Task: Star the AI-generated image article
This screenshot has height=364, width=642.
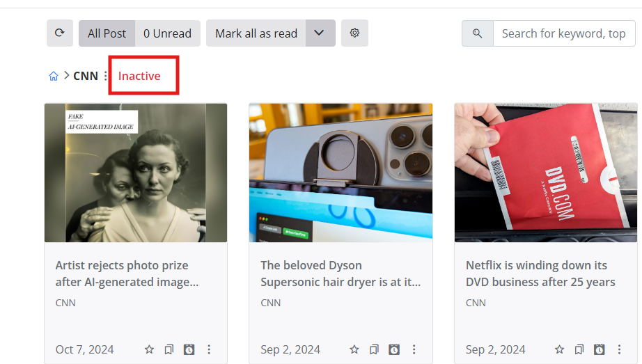Action: [x=149, y=349]
